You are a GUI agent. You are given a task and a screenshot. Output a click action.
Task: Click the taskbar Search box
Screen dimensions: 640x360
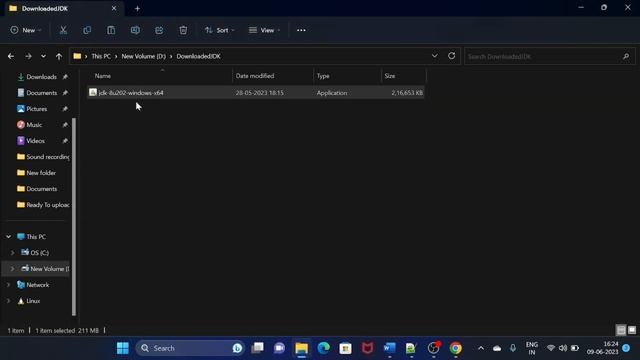tap(190, 348)
